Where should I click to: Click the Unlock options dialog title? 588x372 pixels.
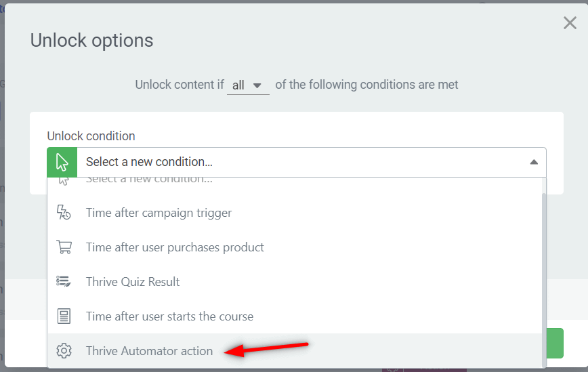(x=91, y=41)
